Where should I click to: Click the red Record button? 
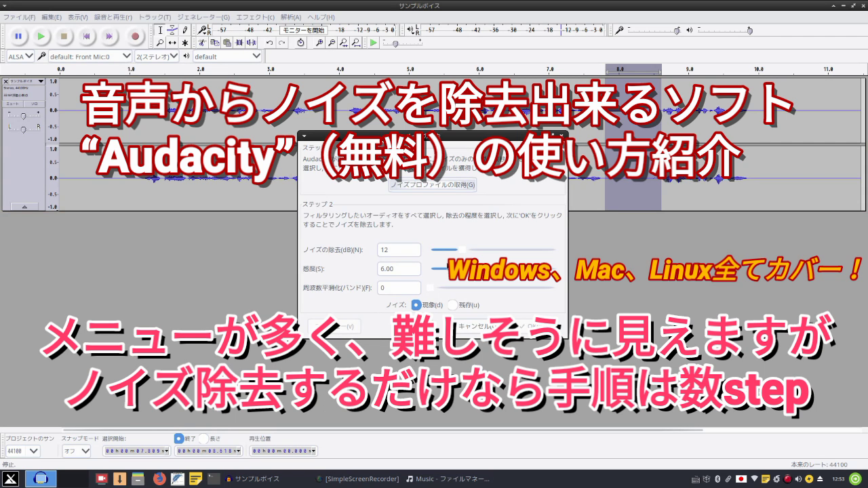[x=135, y=36]
